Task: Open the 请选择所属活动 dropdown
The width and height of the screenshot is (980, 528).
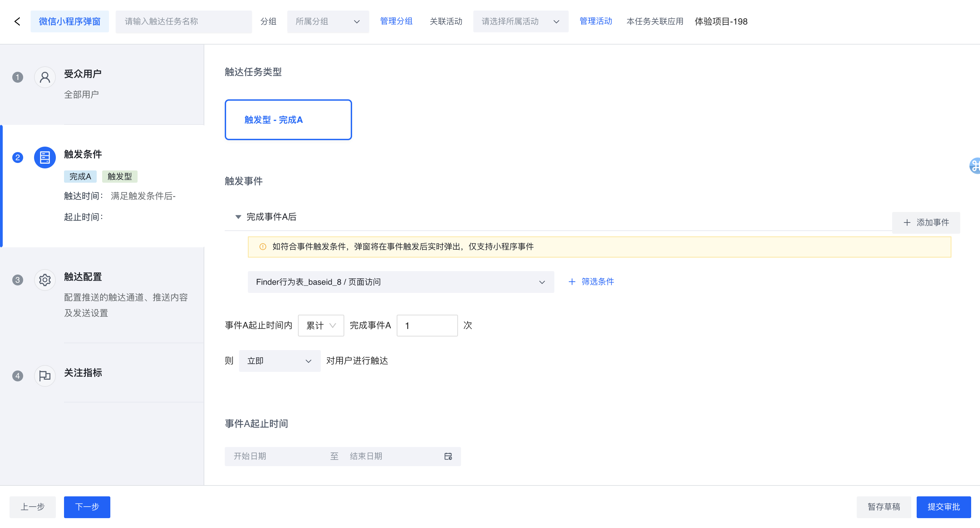Action: point(520,22)
